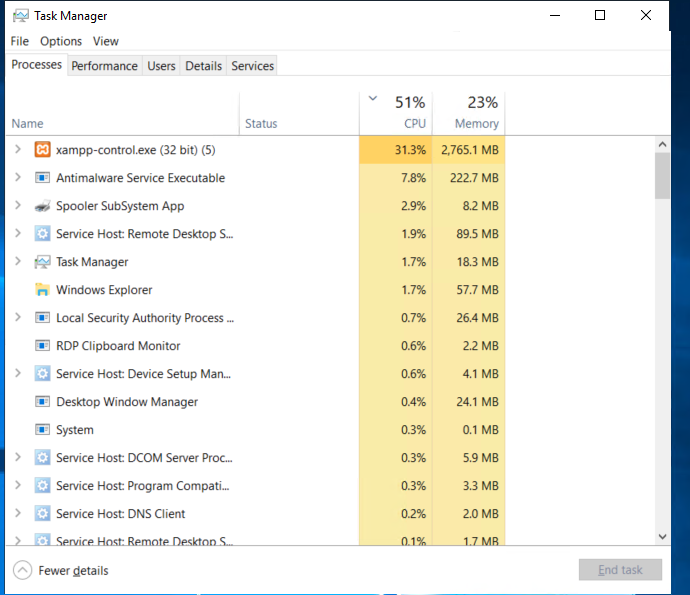Expand the xampp-control.exe process group
This screenshot has height=595, width=690.
pyautogui.click(x=18, y=149)
